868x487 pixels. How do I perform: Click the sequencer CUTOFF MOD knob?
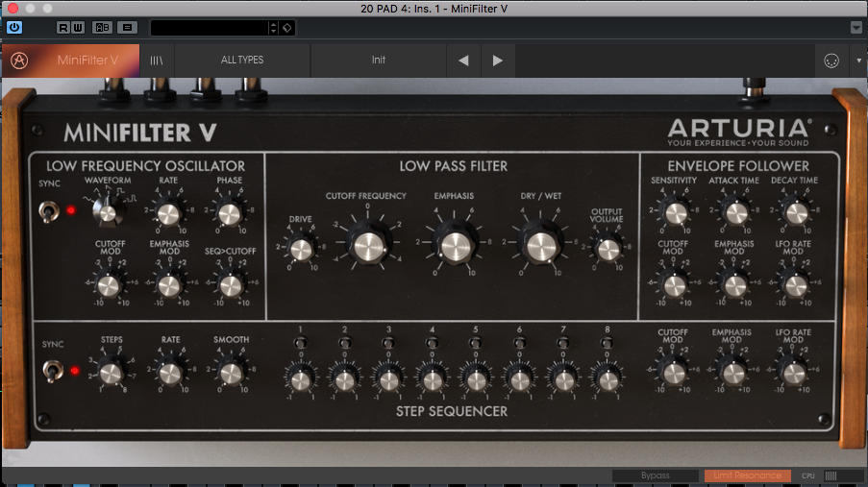click(674, 373)
